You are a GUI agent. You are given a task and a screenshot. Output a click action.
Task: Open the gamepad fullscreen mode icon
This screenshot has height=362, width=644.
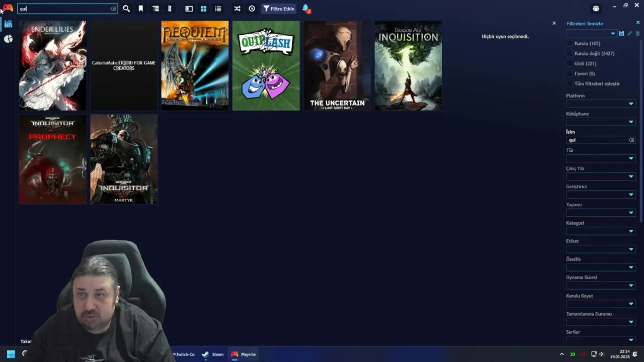[x=596, y=9]
